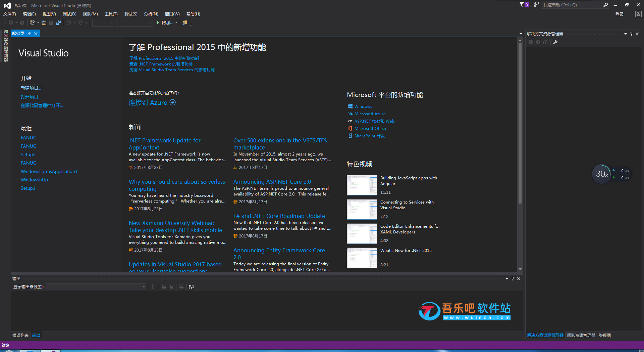Toggle auto-hide pin of Output panel
Image resolution: width=644 pixels, height=352 pixels.
(x=513, y=278)
